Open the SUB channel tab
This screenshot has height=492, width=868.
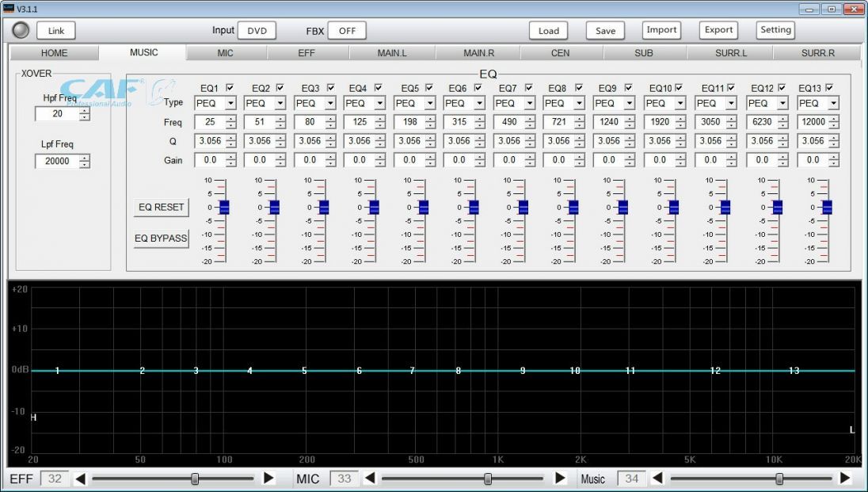click(x=643, y=53)
